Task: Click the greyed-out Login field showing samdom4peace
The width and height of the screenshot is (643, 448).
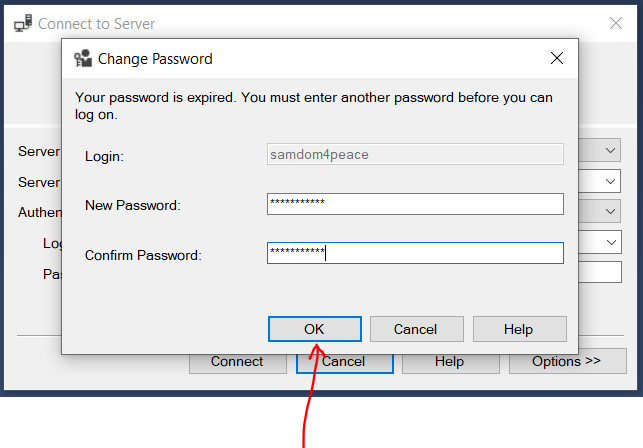Action: click(x=415, y=154)
